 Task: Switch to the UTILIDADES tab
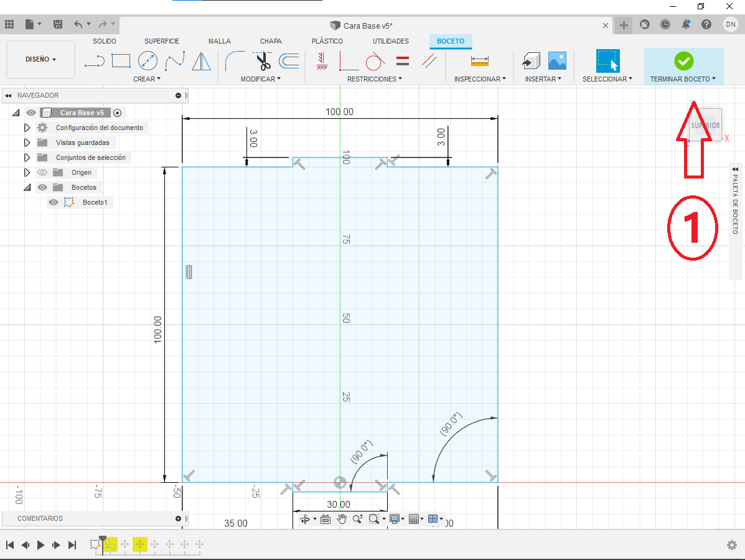coord(391,41)
